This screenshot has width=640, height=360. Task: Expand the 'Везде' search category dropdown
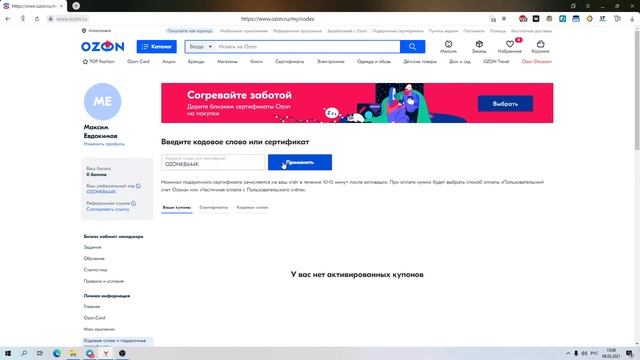200,47
